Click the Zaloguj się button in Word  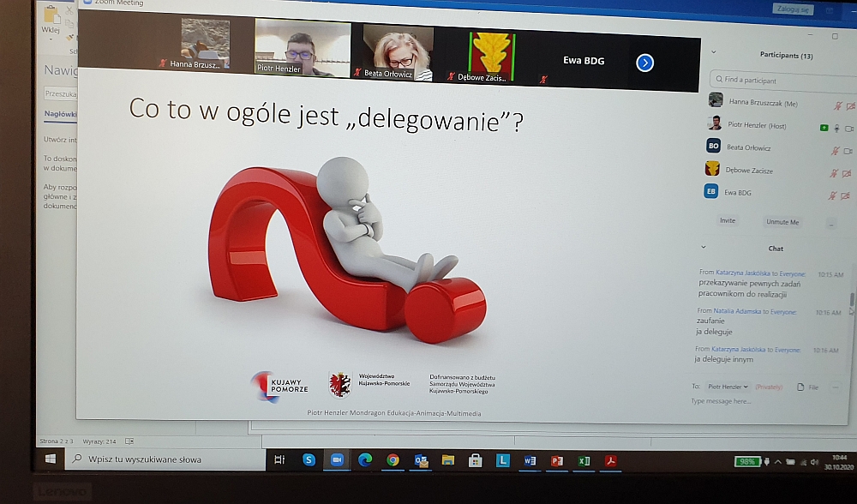793,9
